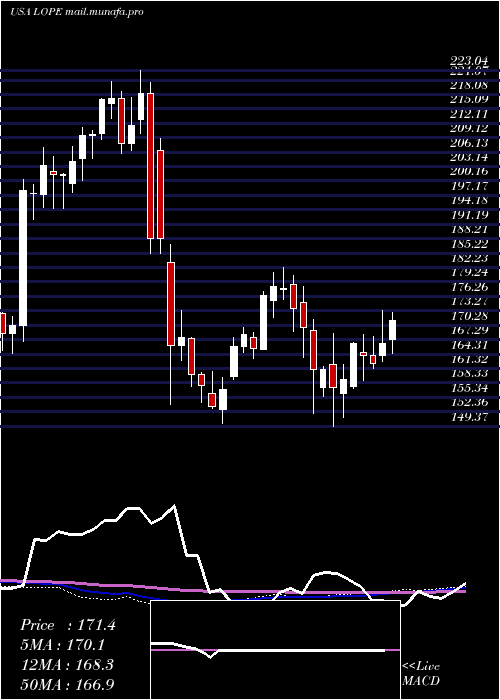The width and height of the screenshot is (500, 700).
Task: Click the 176.26 price axis label
Action: coord(468,286)
